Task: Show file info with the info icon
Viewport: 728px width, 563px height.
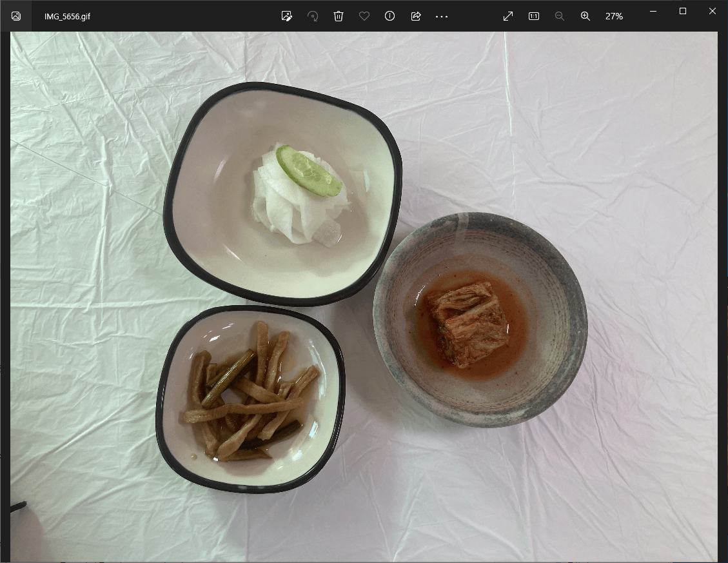Action: point(390,16)
